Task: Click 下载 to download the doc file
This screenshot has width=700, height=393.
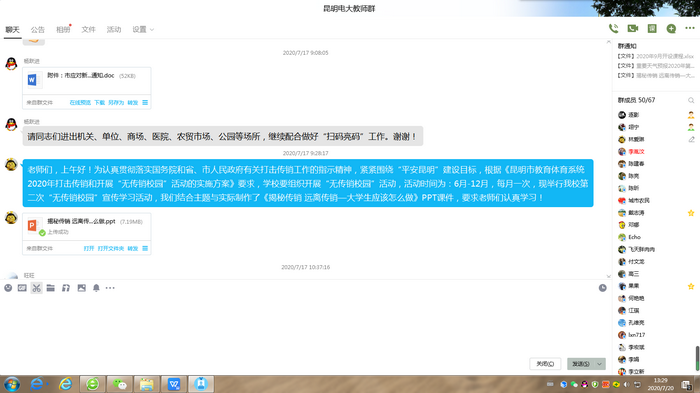Action: pos(100,103)
